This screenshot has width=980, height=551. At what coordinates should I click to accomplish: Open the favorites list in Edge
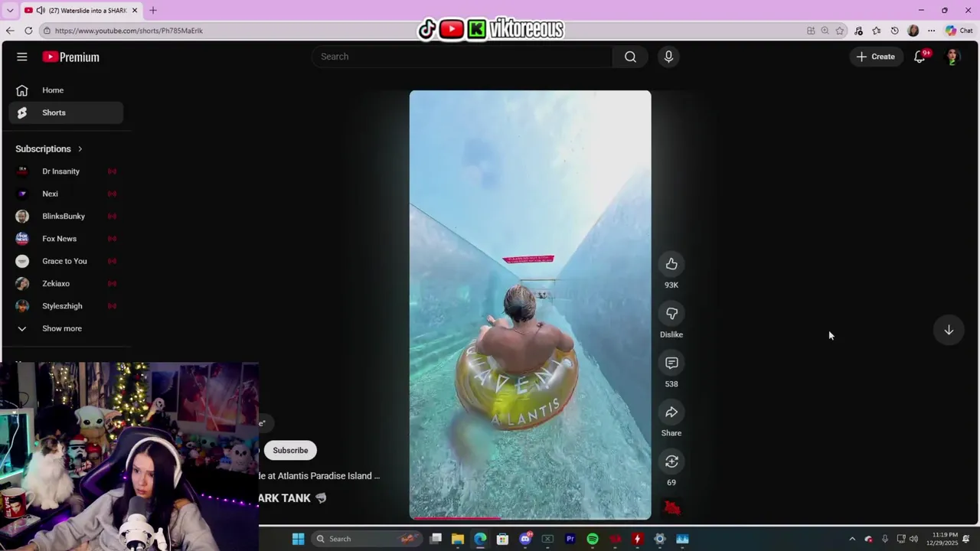pyautogui.click(x=877, y=31)
